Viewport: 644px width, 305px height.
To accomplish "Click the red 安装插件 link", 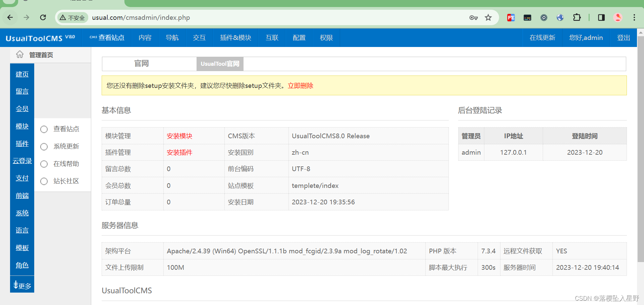I will tap(179, 152).
